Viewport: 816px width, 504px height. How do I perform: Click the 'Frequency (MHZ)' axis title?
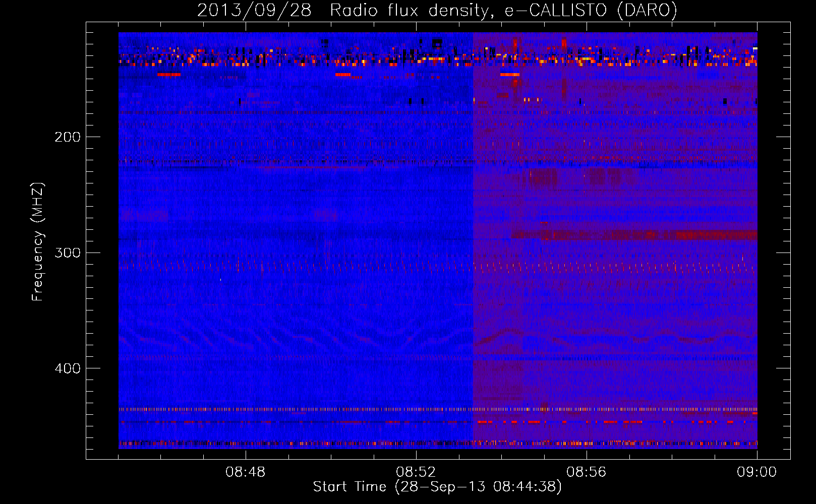[38, 242]
